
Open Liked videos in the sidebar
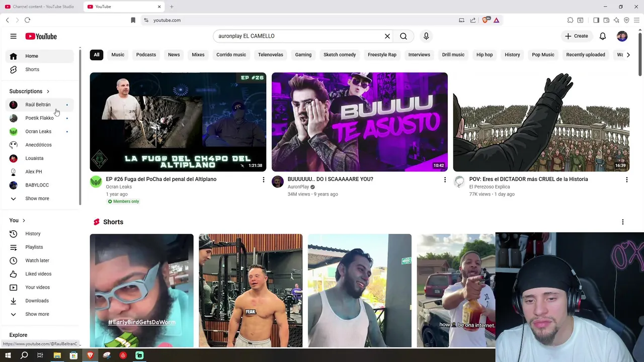point(40,274)
